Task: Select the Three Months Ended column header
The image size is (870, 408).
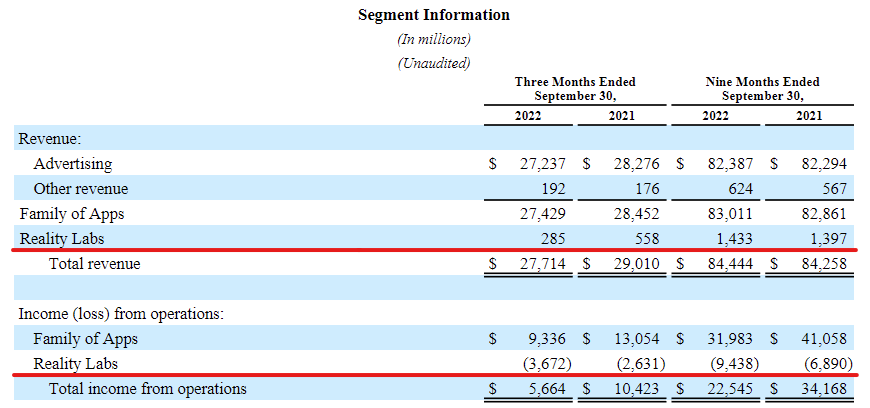Action: point(575,89)
